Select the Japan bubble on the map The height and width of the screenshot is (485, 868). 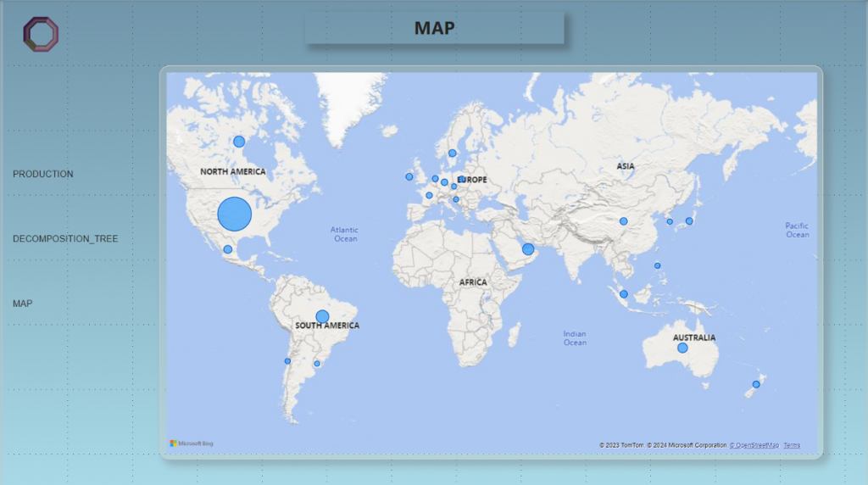pos(689,221)
